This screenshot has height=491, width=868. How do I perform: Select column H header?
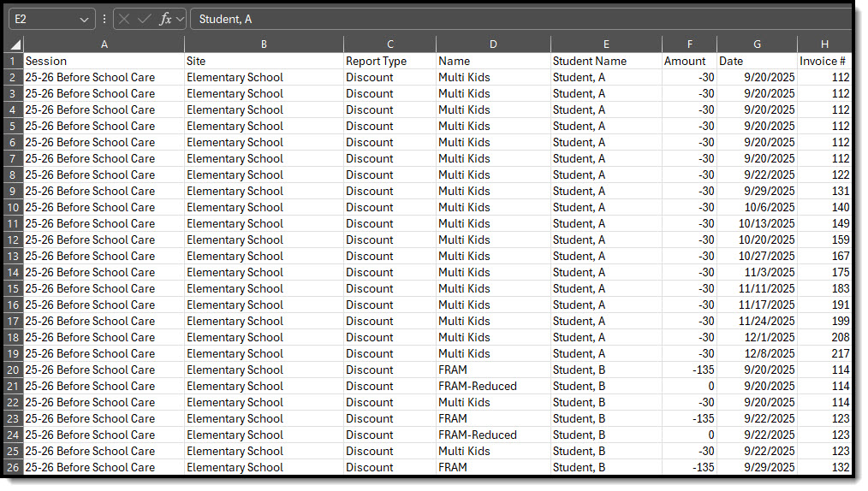[824, 44]
